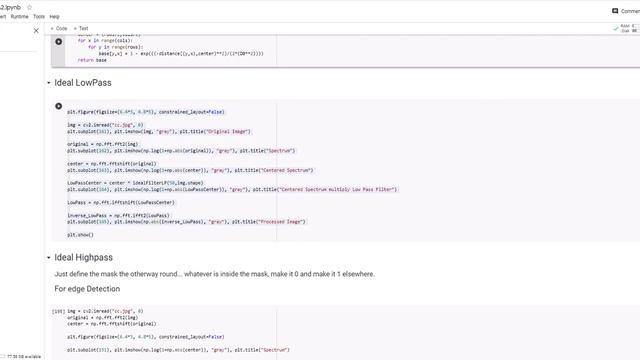640x360 pixels.
Task: Click the 'original = np.fft.fft2(img)' LowPass line
Action: click(103, 144)
